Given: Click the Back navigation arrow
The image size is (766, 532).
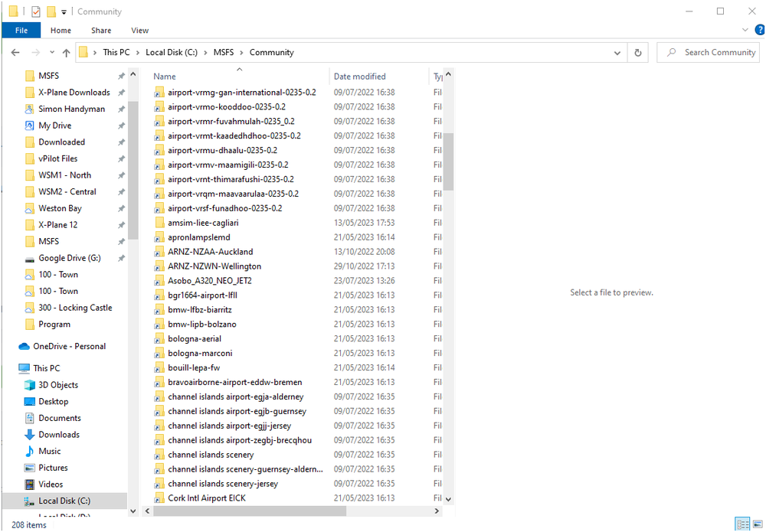Looking at the screenshot, I should 15,52.
